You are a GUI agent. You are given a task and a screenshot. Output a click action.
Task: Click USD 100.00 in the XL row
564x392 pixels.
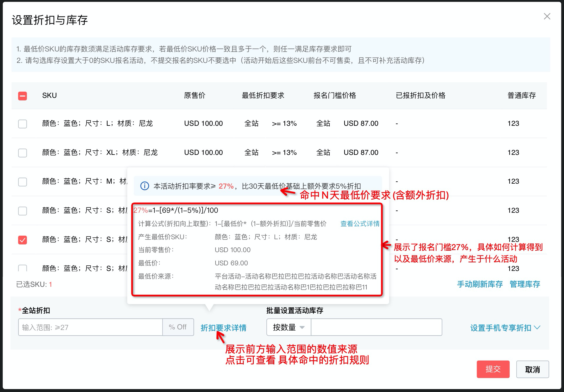(203, 153)
